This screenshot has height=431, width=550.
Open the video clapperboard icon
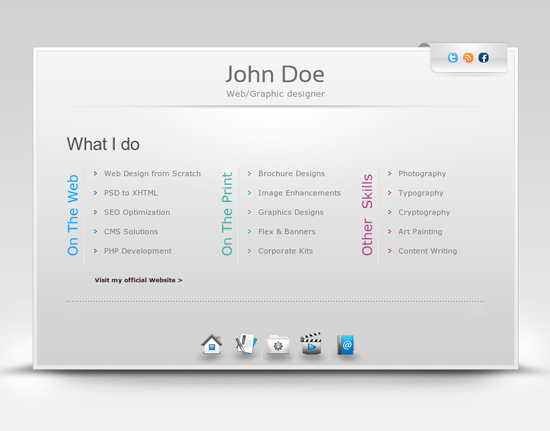point(311,343)
